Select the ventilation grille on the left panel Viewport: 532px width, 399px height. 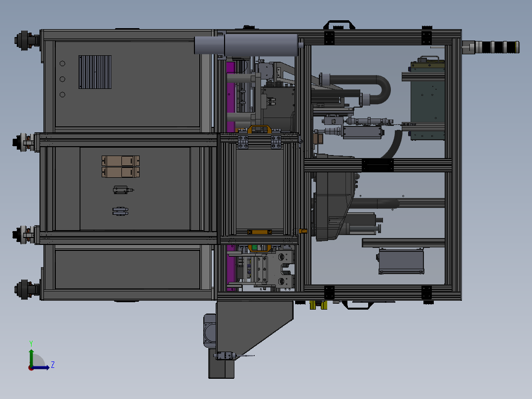(x=95, y=72)
